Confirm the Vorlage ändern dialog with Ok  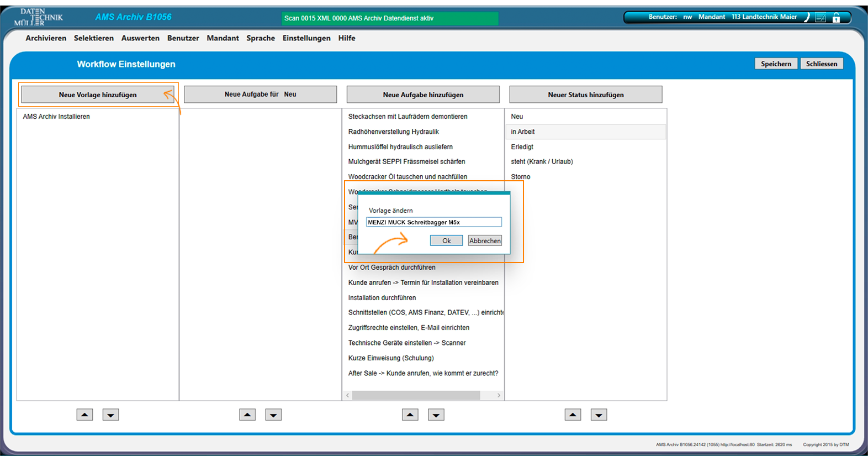pos(446,240)
